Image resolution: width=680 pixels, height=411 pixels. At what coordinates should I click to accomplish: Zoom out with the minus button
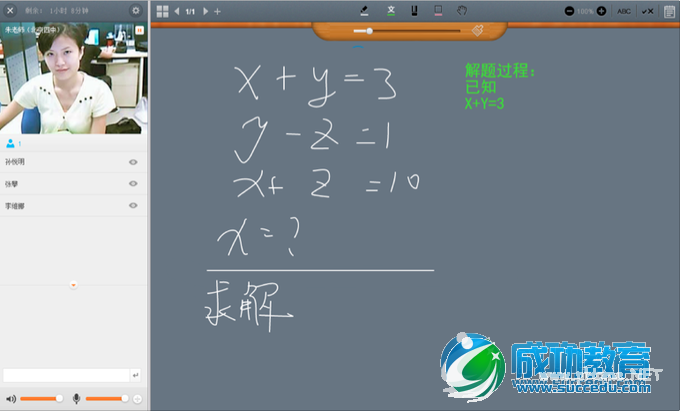569,11
